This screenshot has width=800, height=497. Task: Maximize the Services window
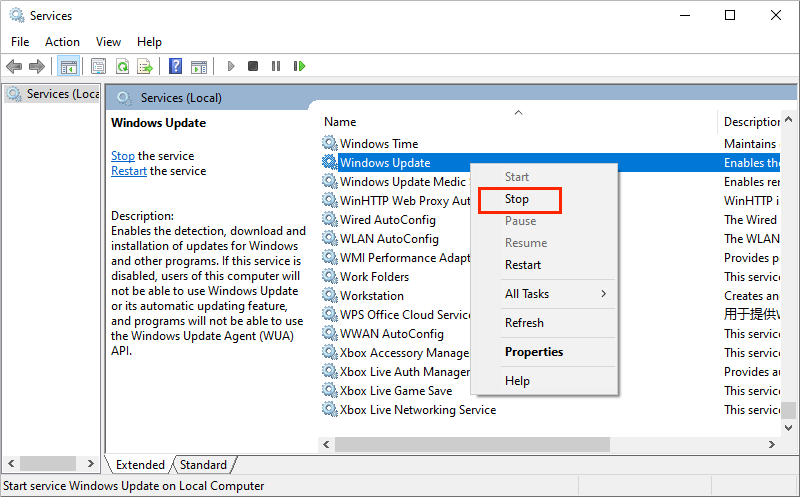(730, 15)
